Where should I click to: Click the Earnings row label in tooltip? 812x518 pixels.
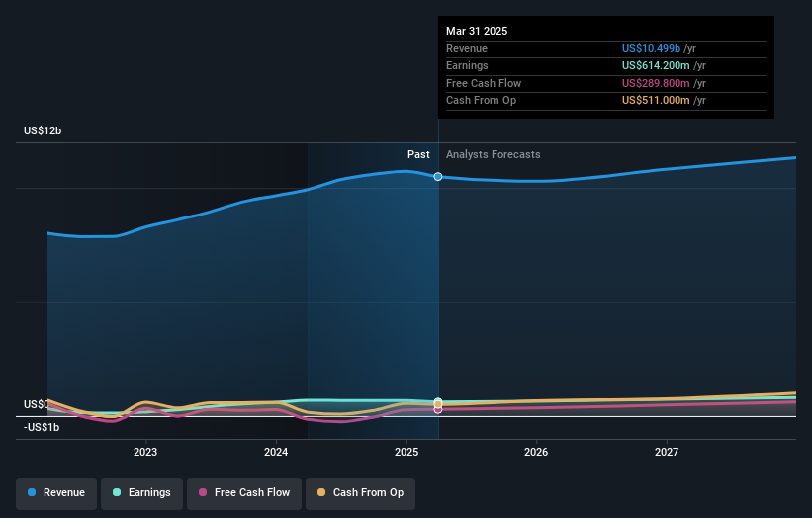[467, 65]
